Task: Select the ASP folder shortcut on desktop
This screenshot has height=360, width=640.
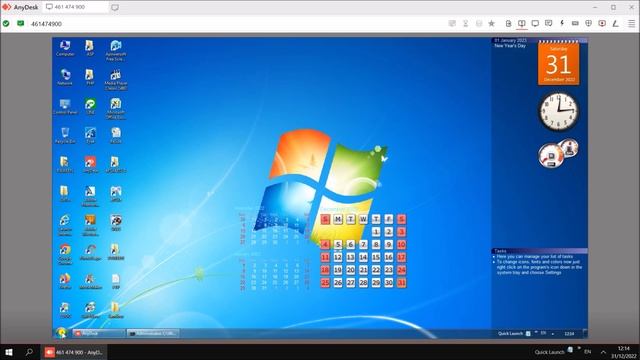Action: pyautogui.click(x=90, y=48)
